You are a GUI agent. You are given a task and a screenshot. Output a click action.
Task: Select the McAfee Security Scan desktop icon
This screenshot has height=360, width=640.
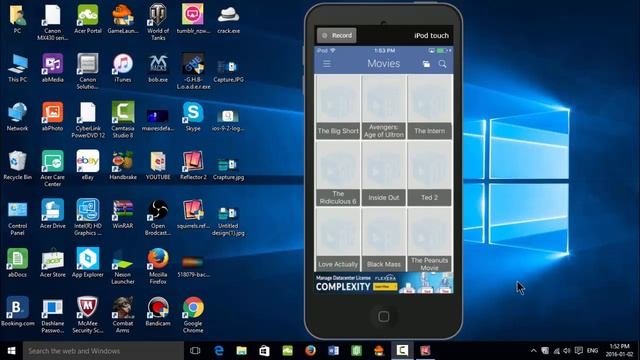(87, 315)
